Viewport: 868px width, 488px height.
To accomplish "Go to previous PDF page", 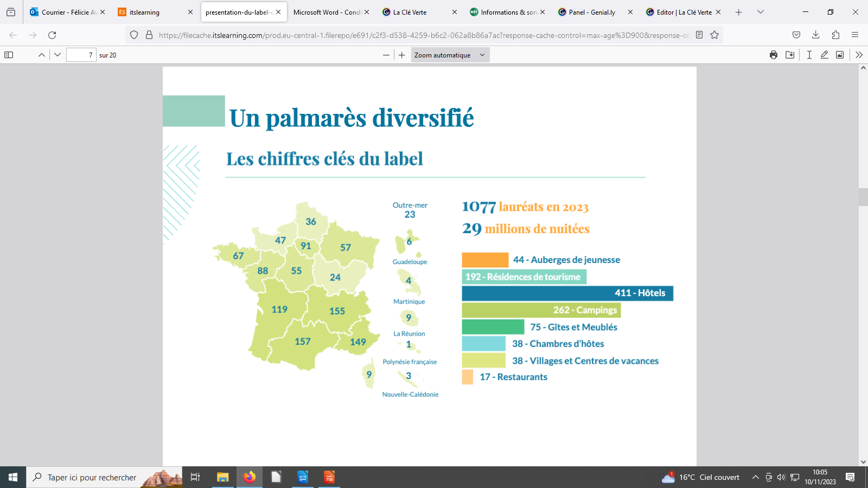I will (x=41, y=55).
